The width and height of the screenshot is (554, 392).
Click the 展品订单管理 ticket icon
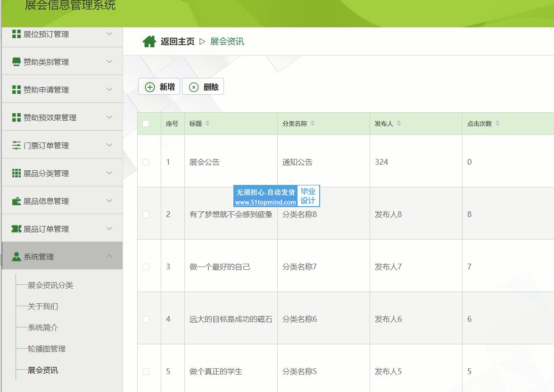coord(17,229)
